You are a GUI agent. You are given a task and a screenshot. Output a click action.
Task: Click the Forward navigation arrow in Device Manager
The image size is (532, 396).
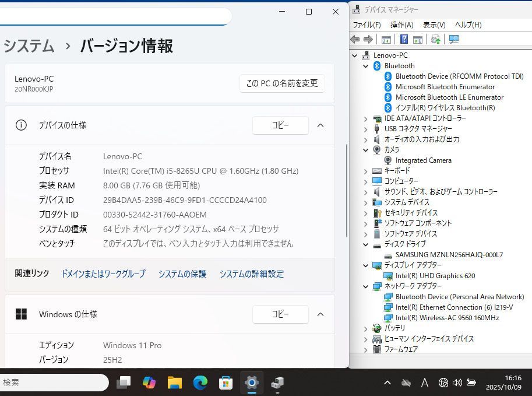(368, 39)
